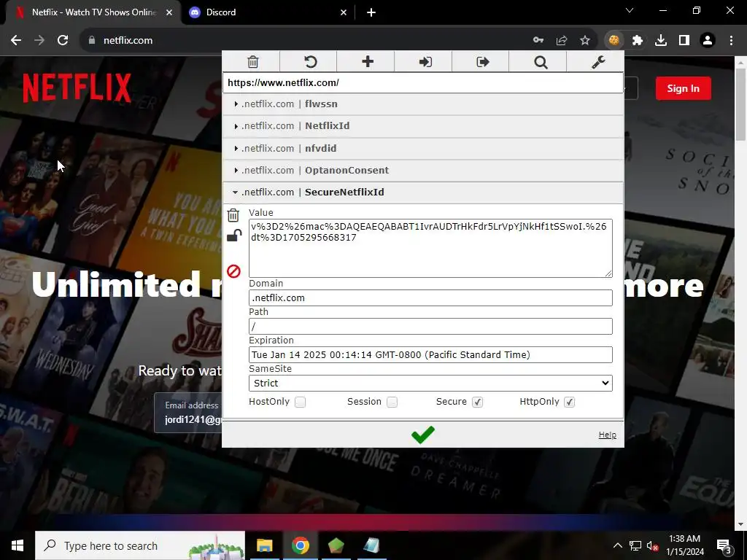The image size is (747, 560).
Task: Open the Help link in cookie editor
Action: click(608, 435)
